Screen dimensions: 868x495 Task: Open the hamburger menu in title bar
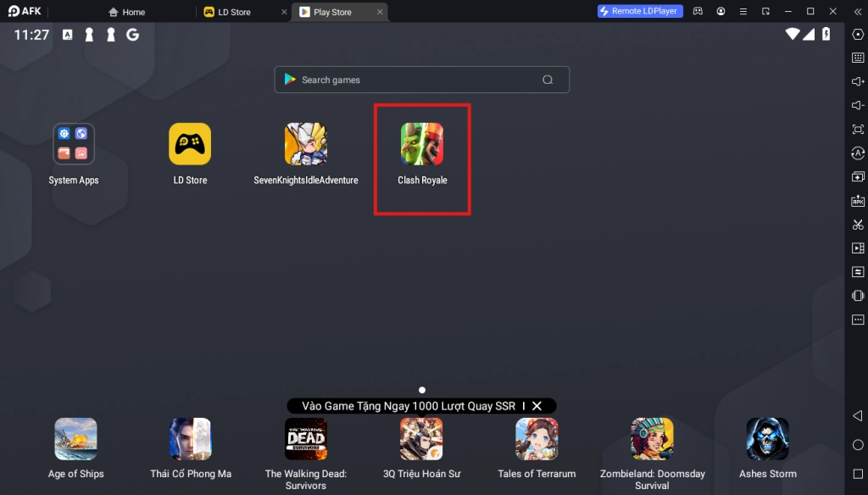click(743, 11)
